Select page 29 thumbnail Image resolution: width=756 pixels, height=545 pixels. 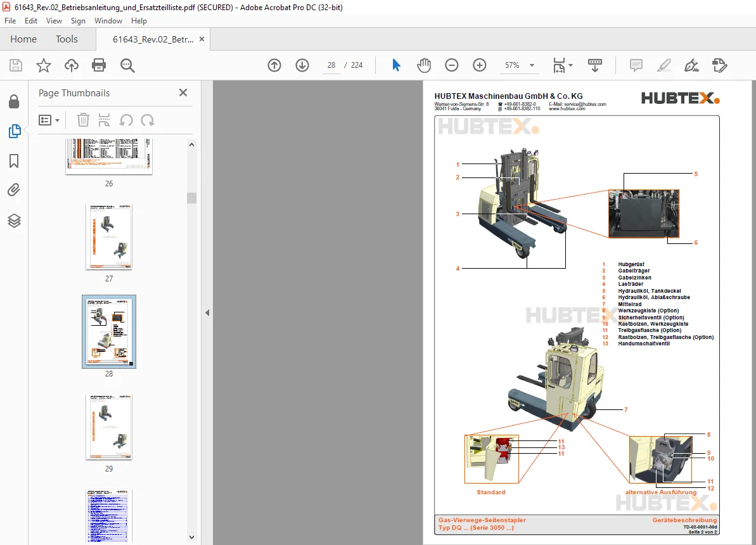click(109, 427)
